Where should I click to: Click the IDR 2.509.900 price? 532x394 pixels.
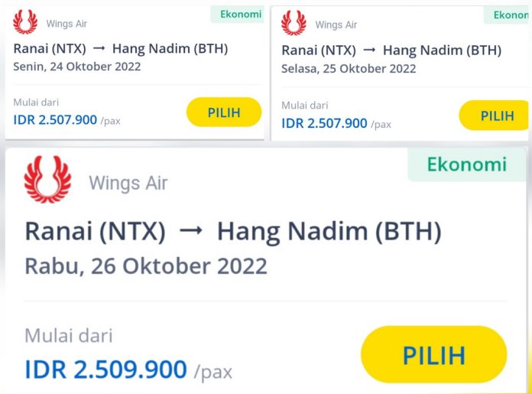tap(105, 370)
